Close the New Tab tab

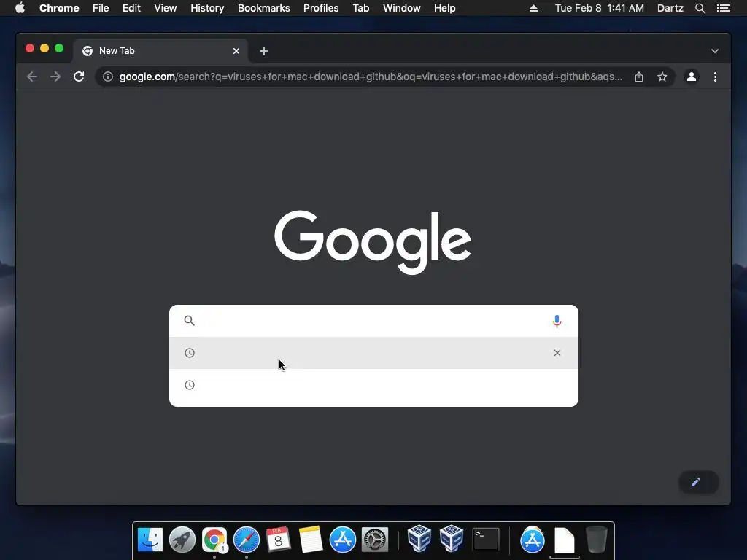tap(236, 51)
